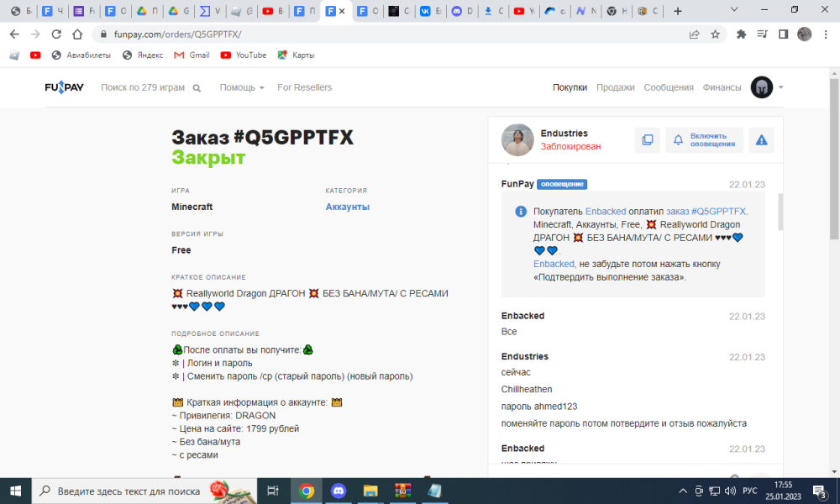Open YouTube labeled bookmark
The width and height of the screenshot is (840, 504).
click(x=244, y=55)
